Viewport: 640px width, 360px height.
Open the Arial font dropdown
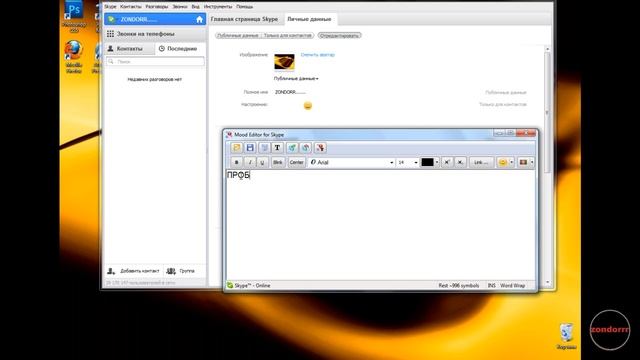click(x=391, y=162)
